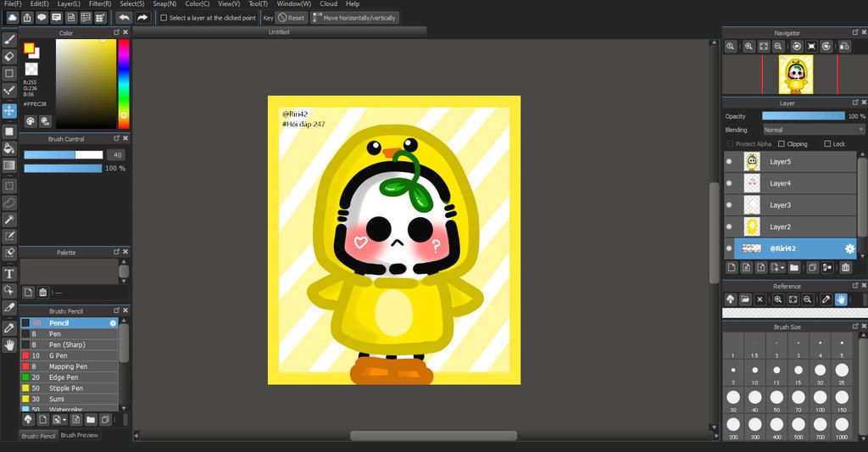This screenshot has width=868, height=452.
Task: Hide Layer5 using its visibility dot
Action: coord(729,162)
